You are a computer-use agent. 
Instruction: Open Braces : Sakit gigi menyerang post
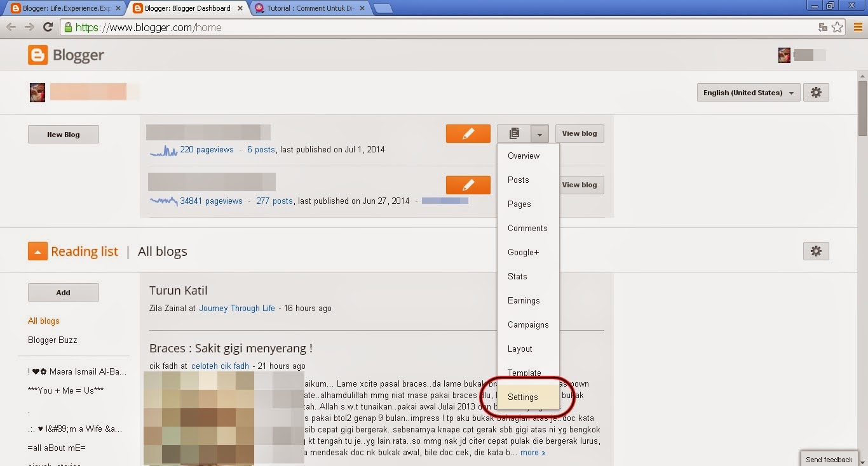[231, 349]
